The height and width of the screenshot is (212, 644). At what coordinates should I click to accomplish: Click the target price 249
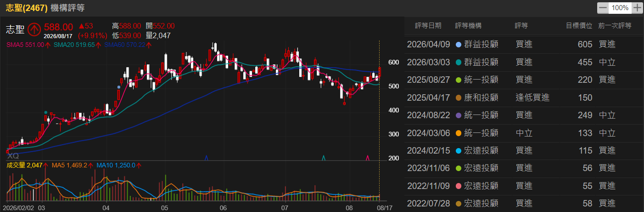click(585, 115)
